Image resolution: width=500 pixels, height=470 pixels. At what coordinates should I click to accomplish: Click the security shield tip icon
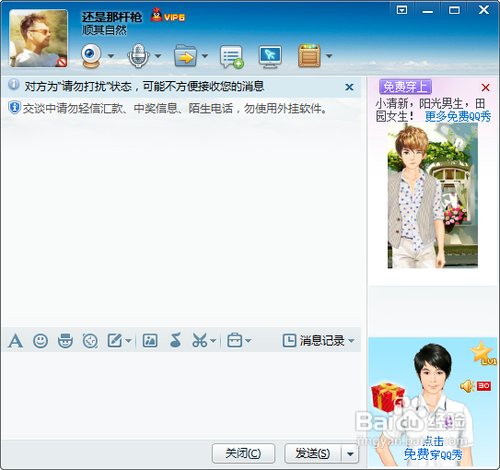[x=14, y=107]
